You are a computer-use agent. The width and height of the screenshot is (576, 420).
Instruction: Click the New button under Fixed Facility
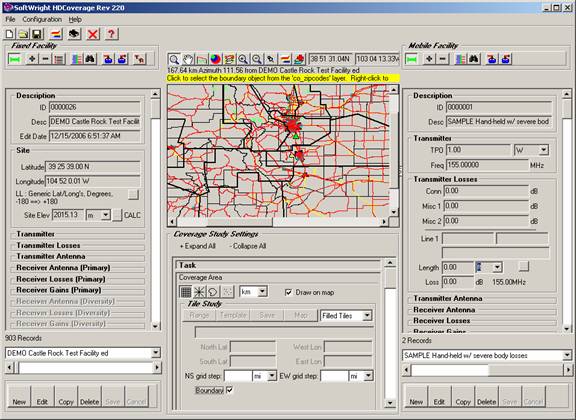pyautogui.click(x=19, y=397)
